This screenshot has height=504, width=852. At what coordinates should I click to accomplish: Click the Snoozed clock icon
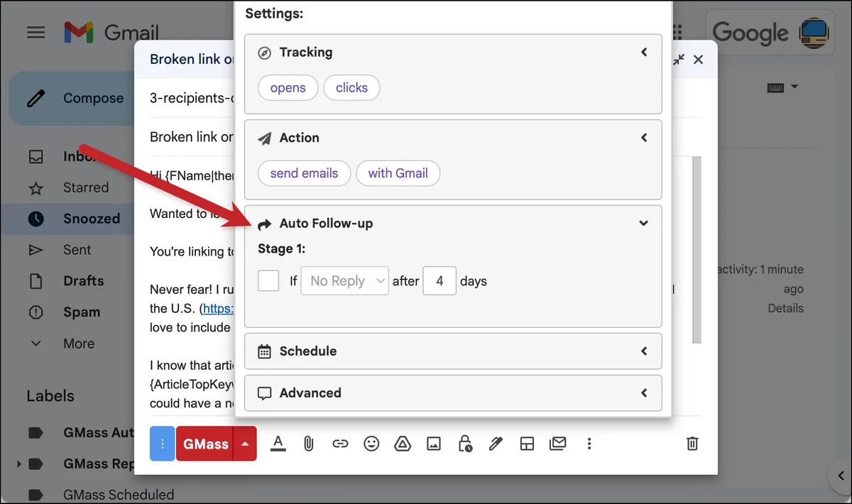[35, 219]
